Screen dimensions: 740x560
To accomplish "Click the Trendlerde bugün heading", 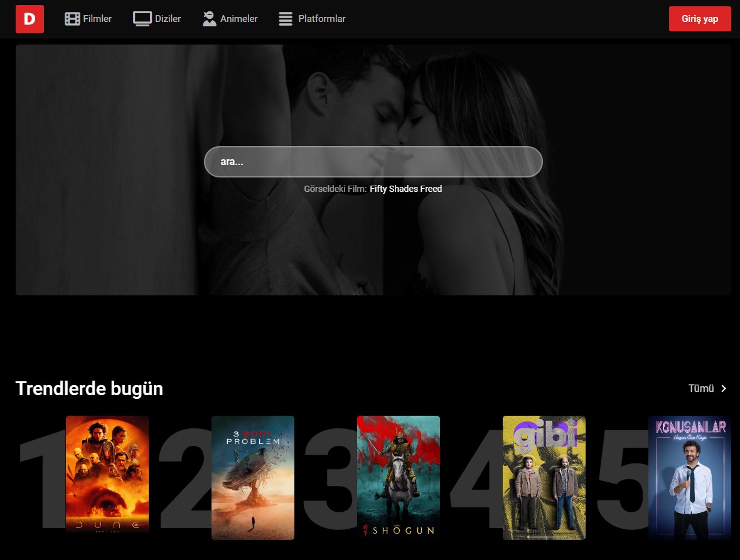I will (89, 388).
